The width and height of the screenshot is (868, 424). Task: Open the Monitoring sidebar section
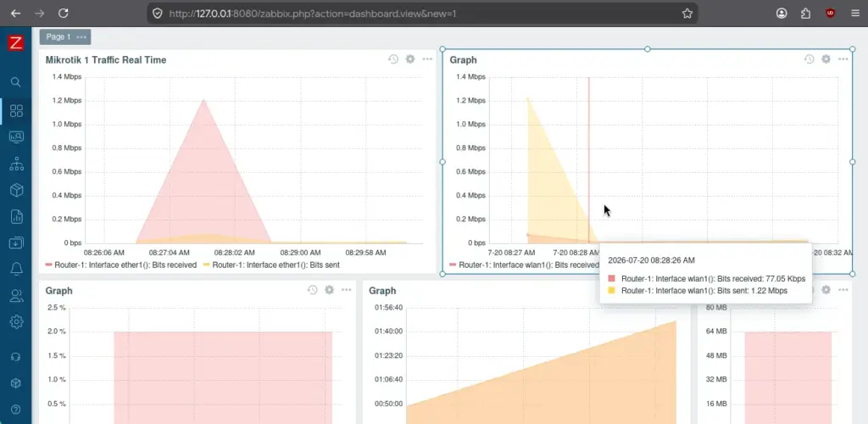[16, 137]
